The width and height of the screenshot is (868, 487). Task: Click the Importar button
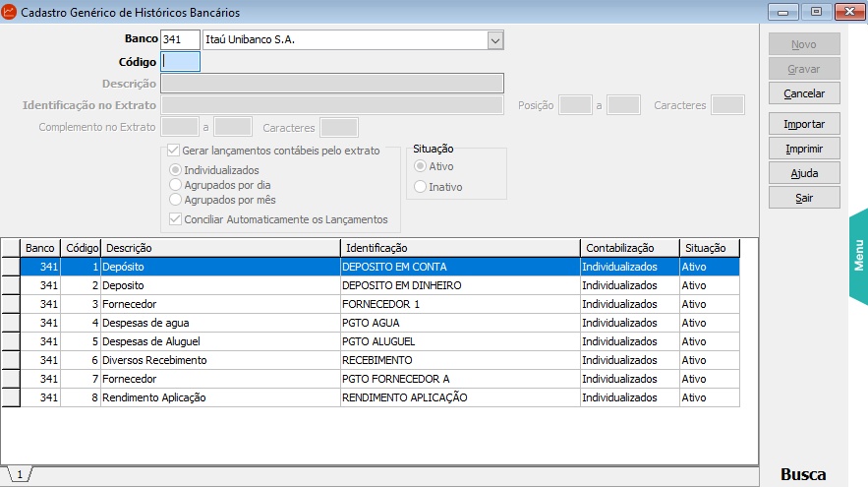(804, 125)
